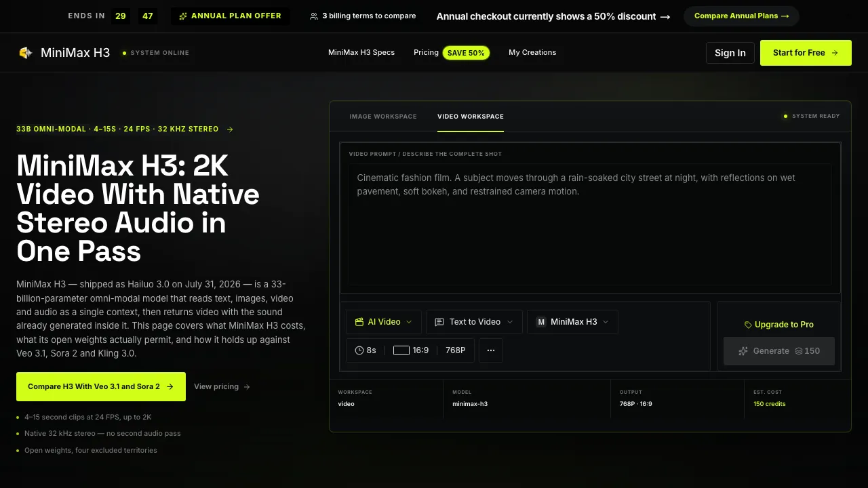Click the View pricing link
Screen dimensions: 868x488
(x=222, y=387)
